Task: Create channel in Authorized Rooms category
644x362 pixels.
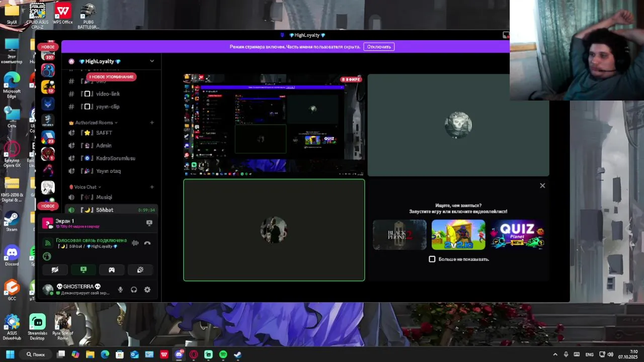Action: [152, 123]
